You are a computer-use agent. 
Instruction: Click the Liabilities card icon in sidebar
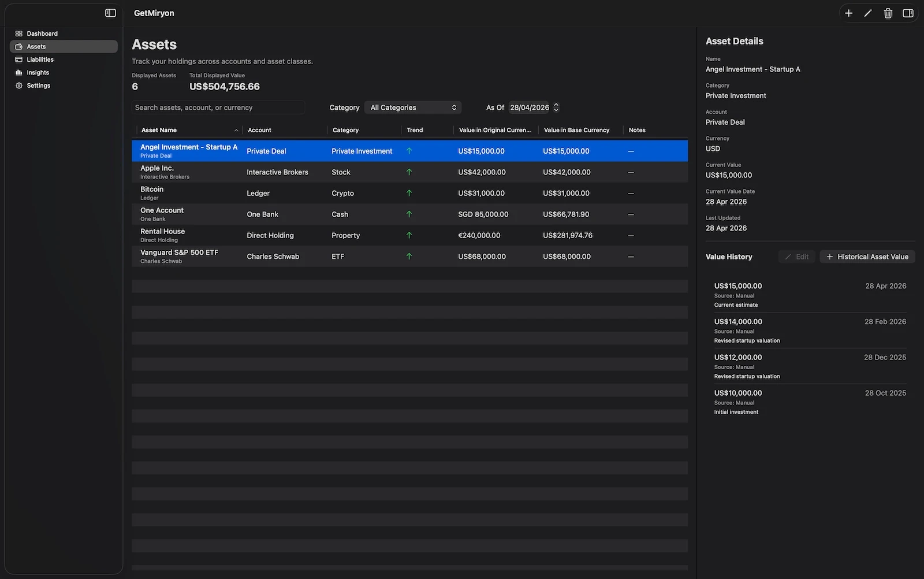click(x=19, y=60)
